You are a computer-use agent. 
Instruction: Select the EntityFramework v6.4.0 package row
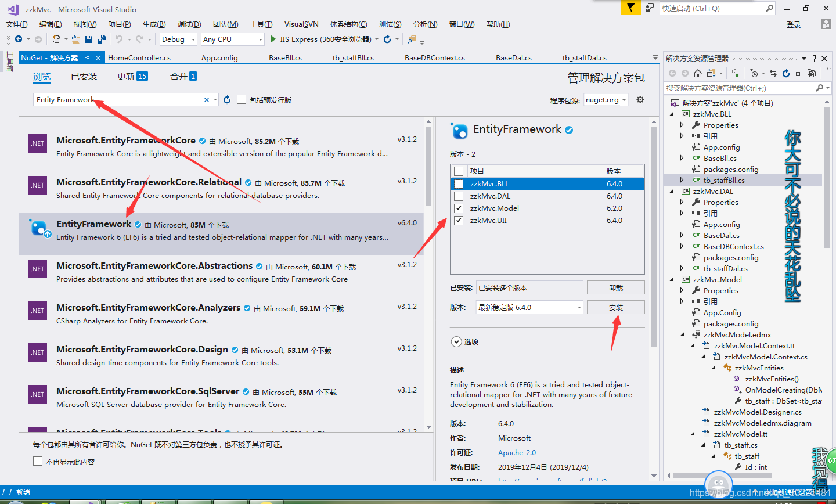pos(222,233)
